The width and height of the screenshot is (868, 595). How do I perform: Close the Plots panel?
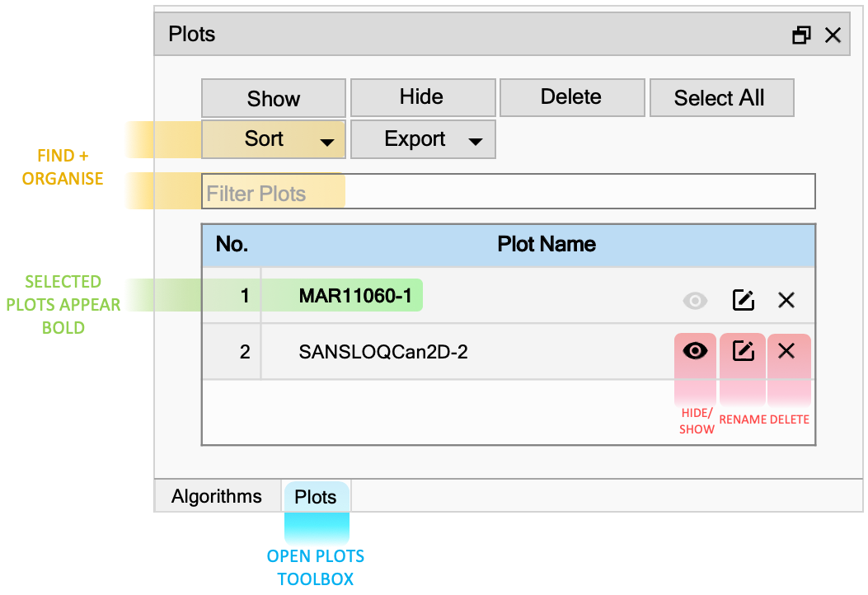(833, 35)
